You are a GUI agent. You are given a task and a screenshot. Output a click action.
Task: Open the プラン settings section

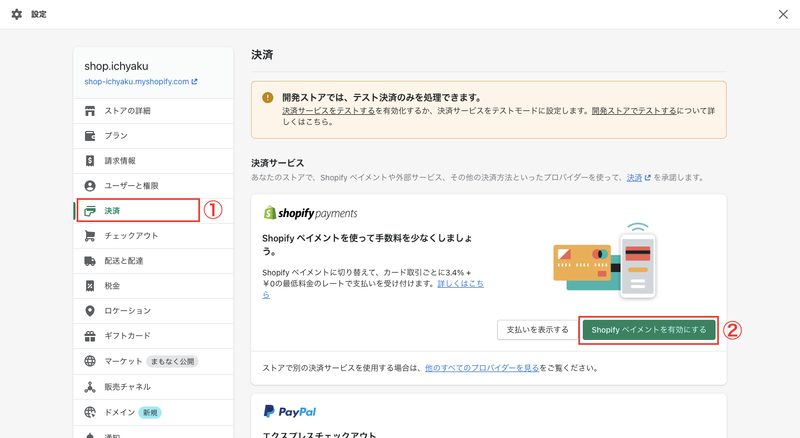point(153,136)
